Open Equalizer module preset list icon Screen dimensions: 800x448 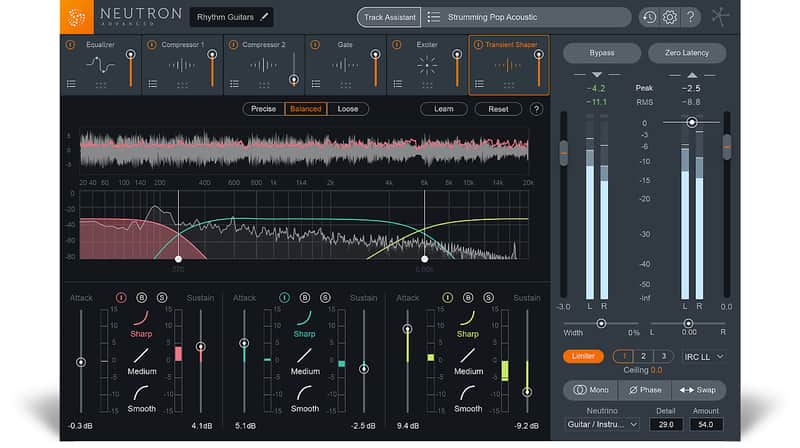[x=71, y=84]
